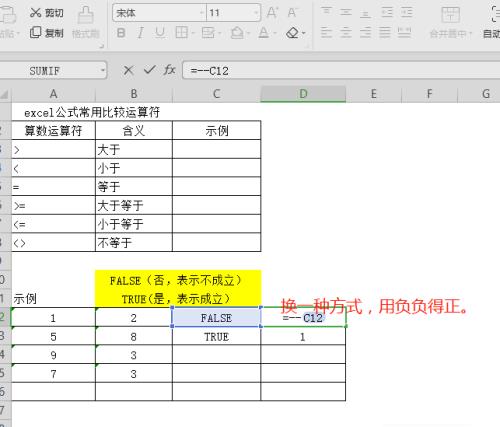
Task: Toggle bold formatting
Action: (121, 33)
